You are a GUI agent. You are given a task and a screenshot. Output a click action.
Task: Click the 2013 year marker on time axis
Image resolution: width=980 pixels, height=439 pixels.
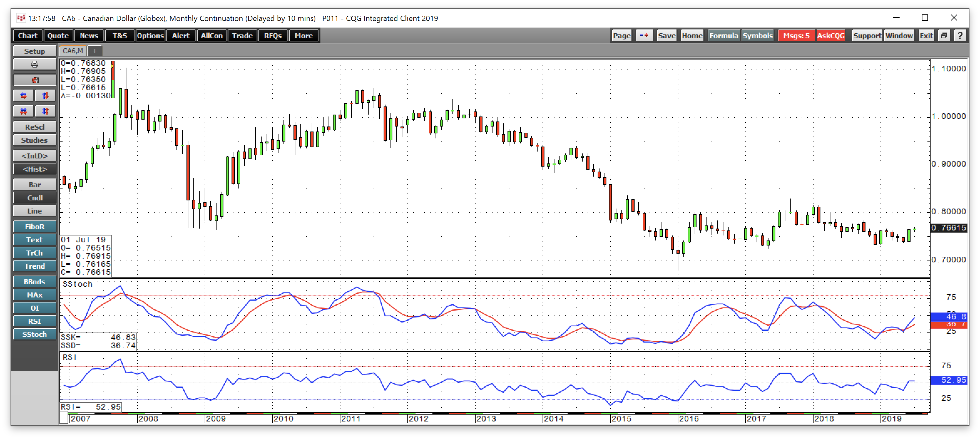pos(486,419)
